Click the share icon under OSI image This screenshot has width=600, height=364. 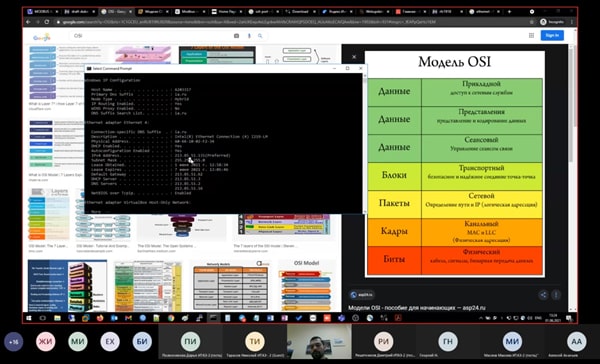pyautogui.click(x=543, y=295)
